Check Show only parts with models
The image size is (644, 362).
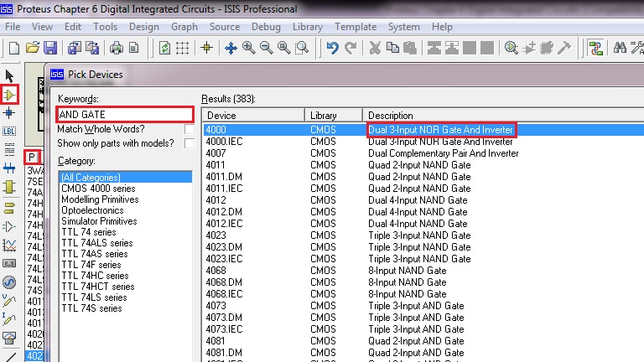point(190,143)
